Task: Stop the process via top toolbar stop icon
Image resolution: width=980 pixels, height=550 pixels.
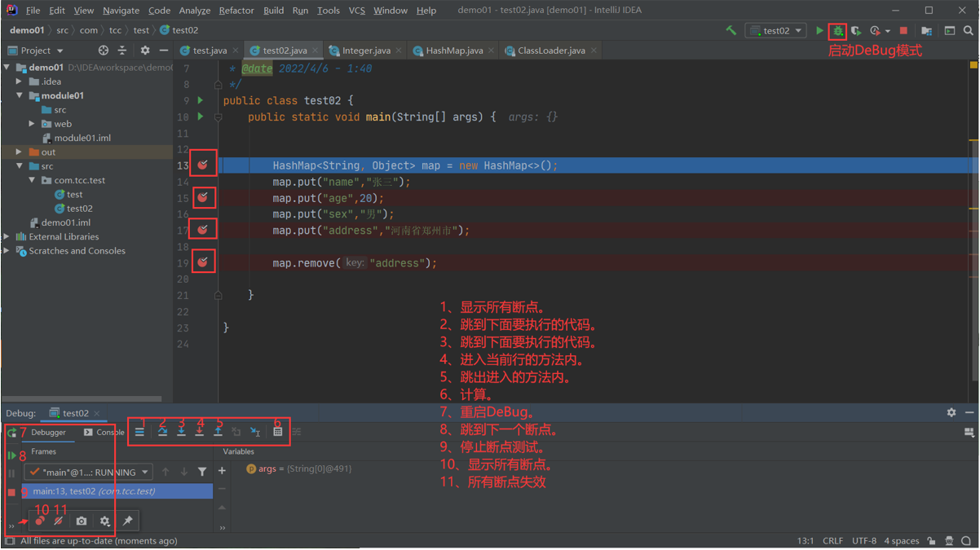Action: pos(903,31)
